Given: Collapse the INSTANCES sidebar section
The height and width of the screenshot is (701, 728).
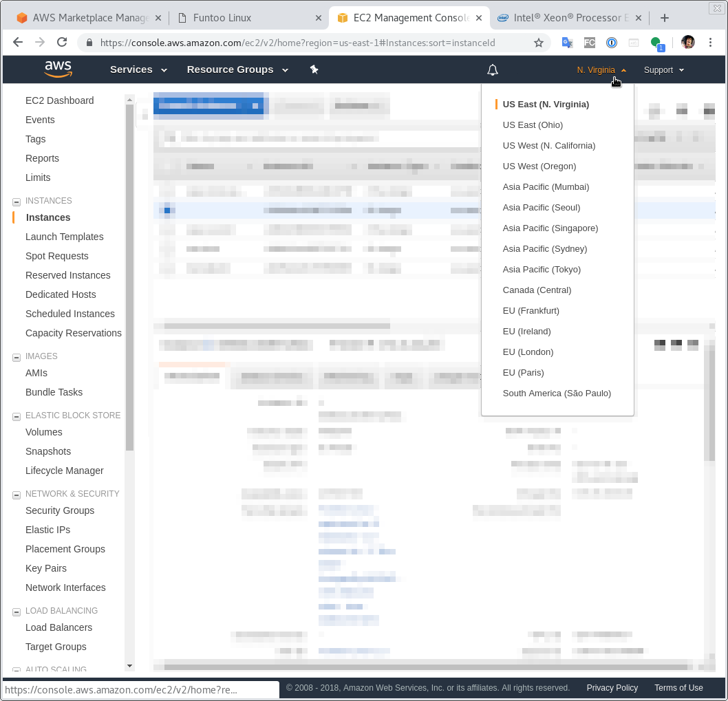Looking at the screenshot, I should [x=17, y=202].
